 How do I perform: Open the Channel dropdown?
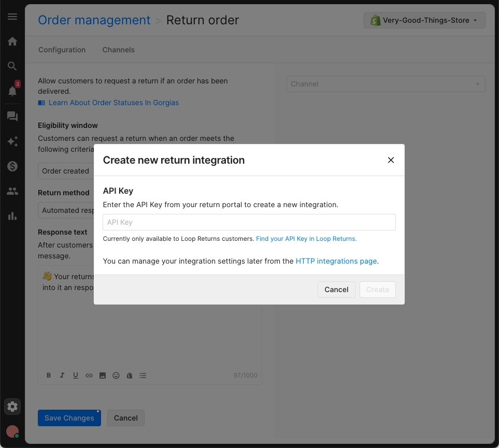pyautogui.click(x=386, y=83)
